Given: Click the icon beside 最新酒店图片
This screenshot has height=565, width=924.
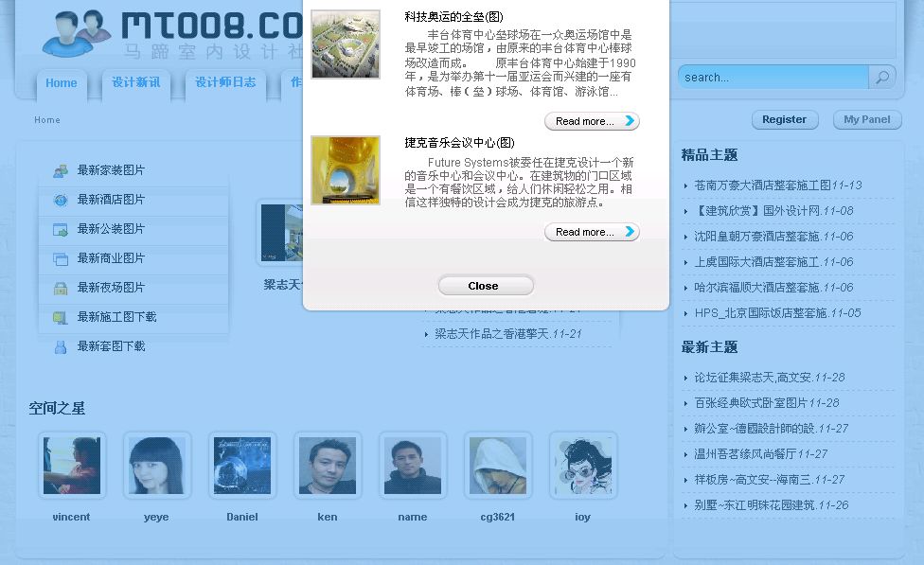Looking at the screenshot, I should (x=61, y=201).
